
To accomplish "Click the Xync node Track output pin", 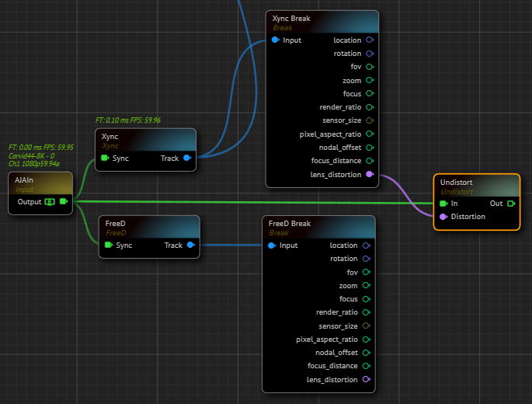I will (188, 158).
